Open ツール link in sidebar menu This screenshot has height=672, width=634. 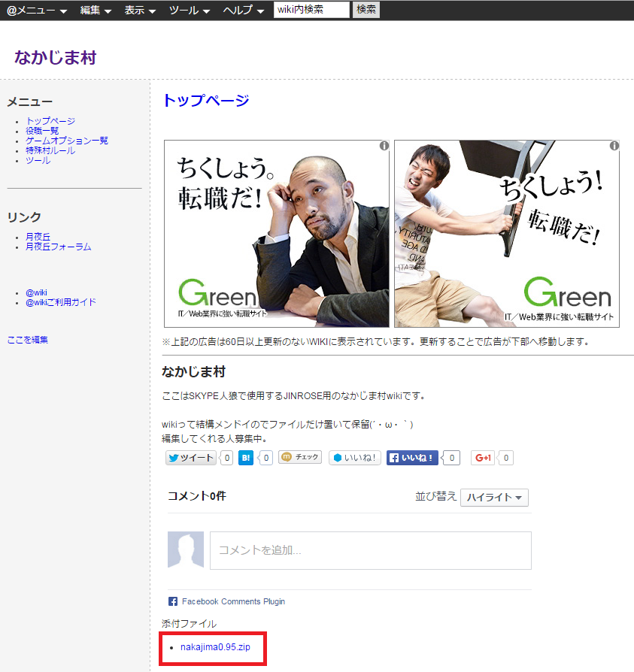tap(38, 160)
